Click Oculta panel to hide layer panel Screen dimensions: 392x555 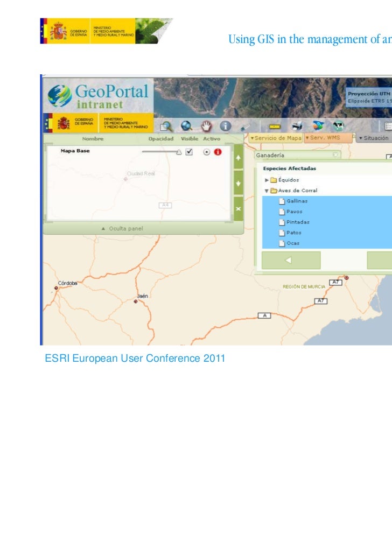tap(122, 229)
